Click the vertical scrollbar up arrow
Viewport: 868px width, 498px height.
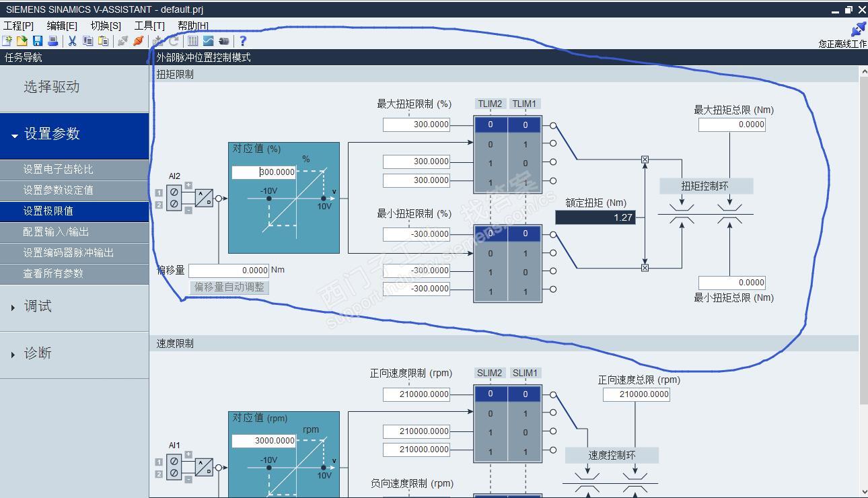click(863, 71)
